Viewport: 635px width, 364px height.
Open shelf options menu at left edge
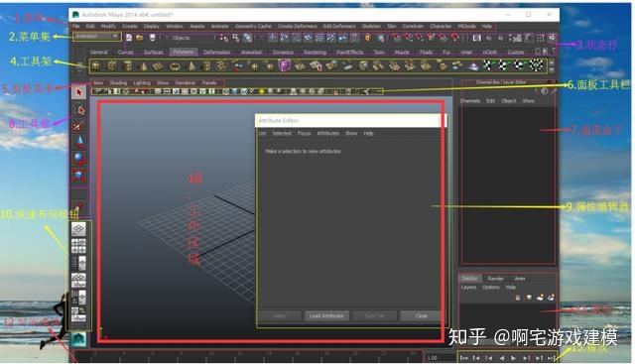pos(79,70)
